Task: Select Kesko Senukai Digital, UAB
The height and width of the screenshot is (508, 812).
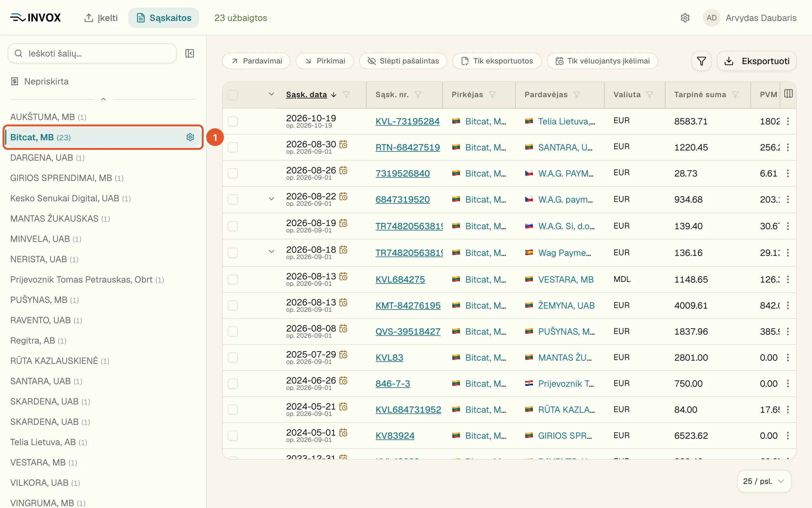Action: click(x=70, y=198)
